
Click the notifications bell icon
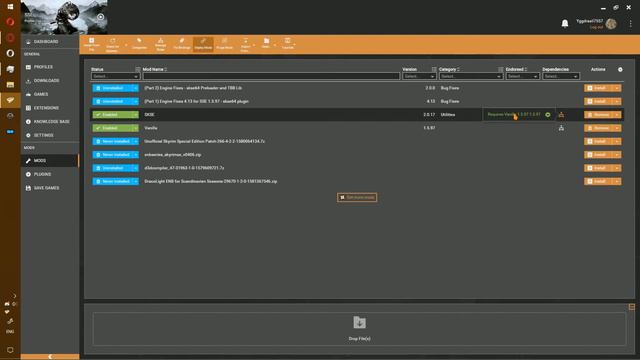coord(565,24)
